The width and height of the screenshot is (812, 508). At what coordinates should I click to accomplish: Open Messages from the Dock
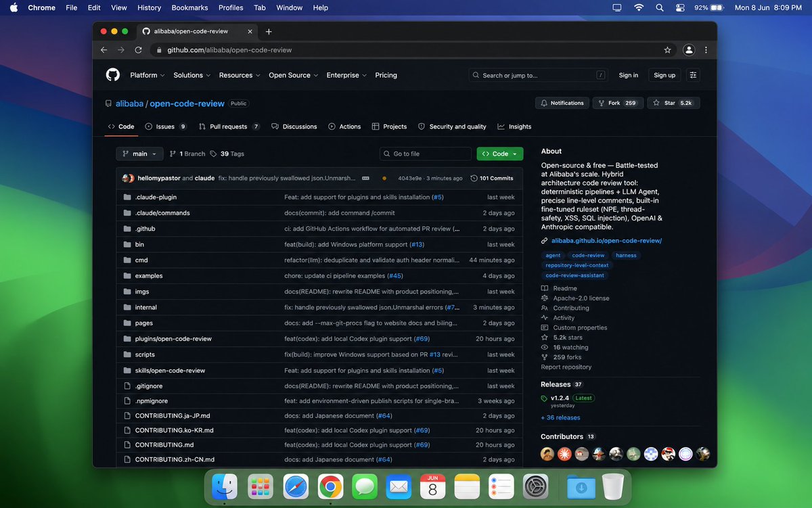click(365, 486)
